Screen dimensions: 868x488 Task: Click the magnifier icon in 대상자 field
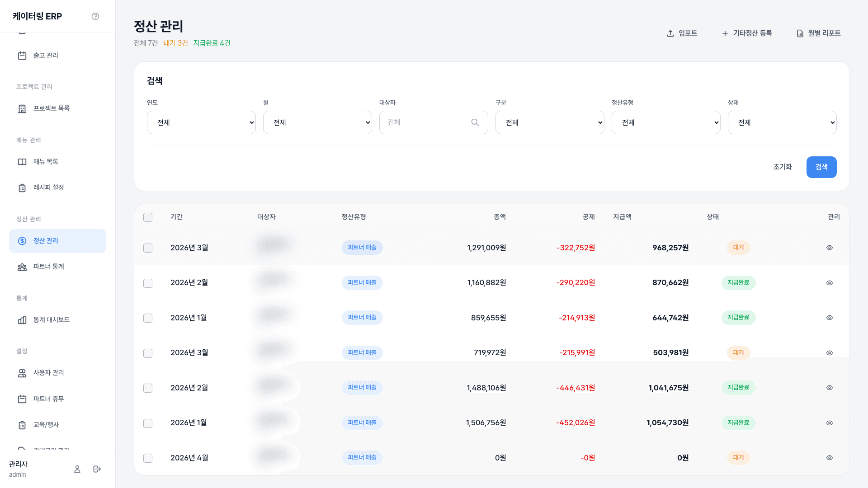[x=475, y=122]
